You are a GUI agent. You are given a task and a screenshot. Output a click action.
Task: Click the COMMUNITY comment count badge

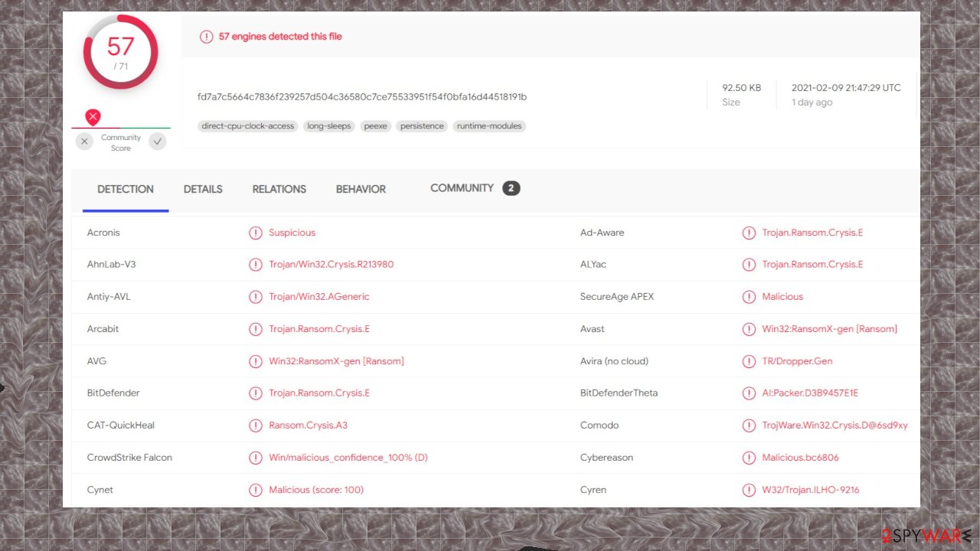click(x=511, y=188)
